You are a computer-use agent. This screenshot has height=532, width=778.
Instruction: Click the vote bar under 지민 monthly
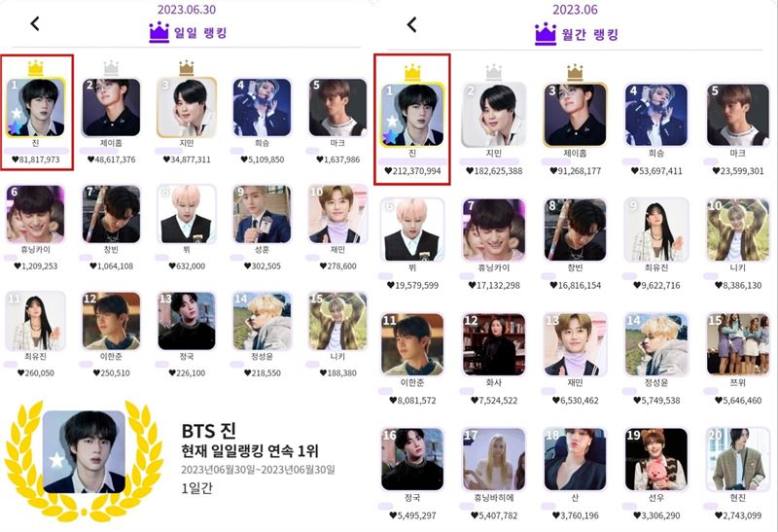489,161
